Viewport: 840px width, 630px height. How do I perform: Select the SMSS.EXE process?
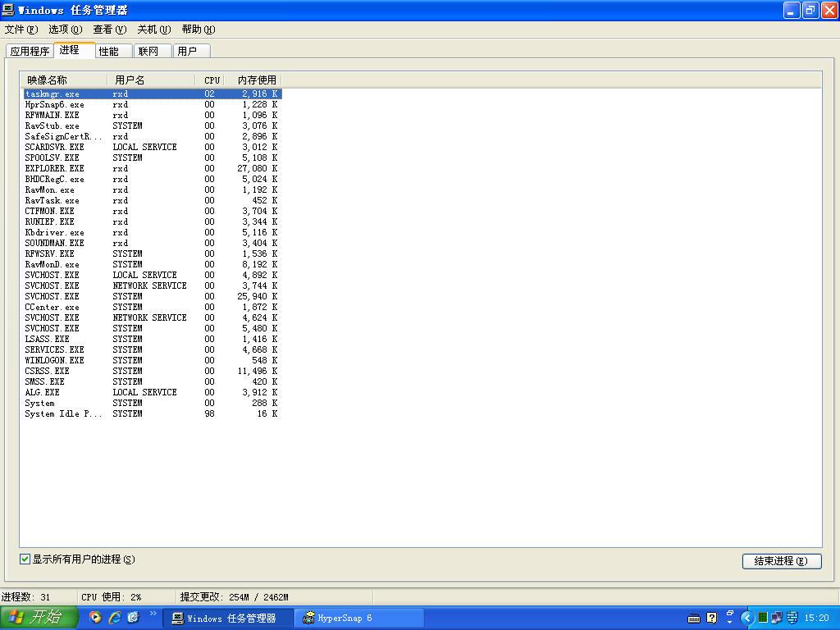[x=152, y=381]
